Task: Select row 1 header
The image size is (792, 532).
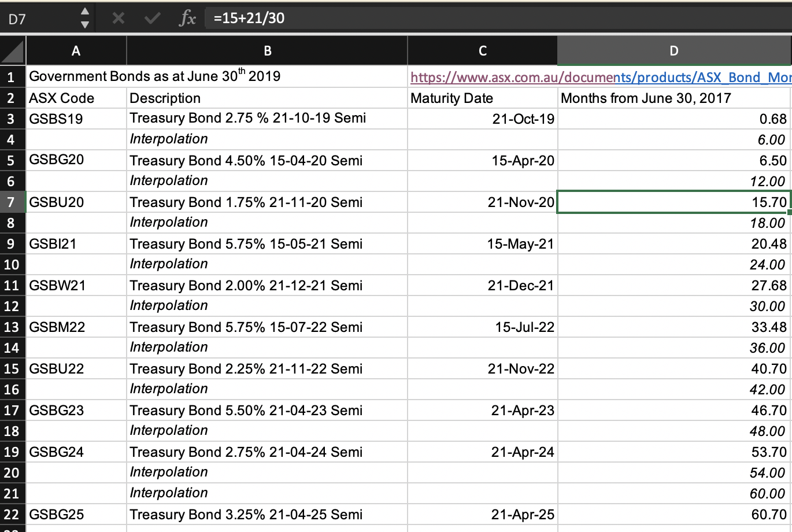Action: (x=13, y=77)
